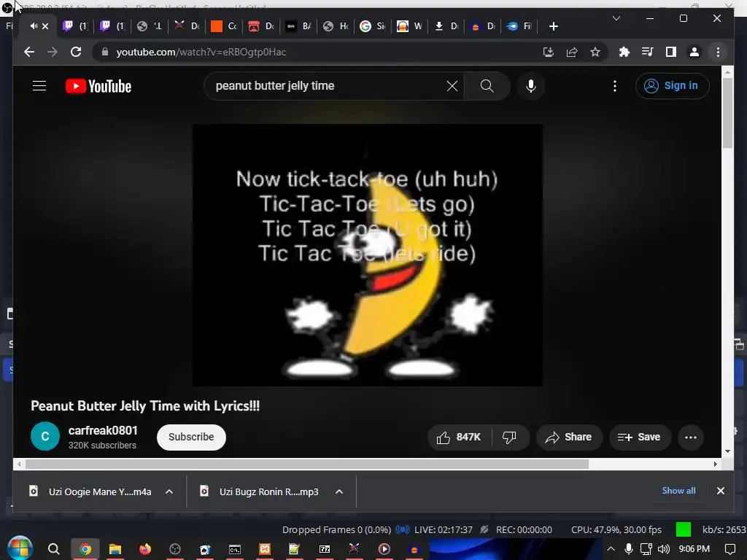Open OBS Studio from the taskbar
The width and height of the screenshot is (747, 560).
[175, 549]
